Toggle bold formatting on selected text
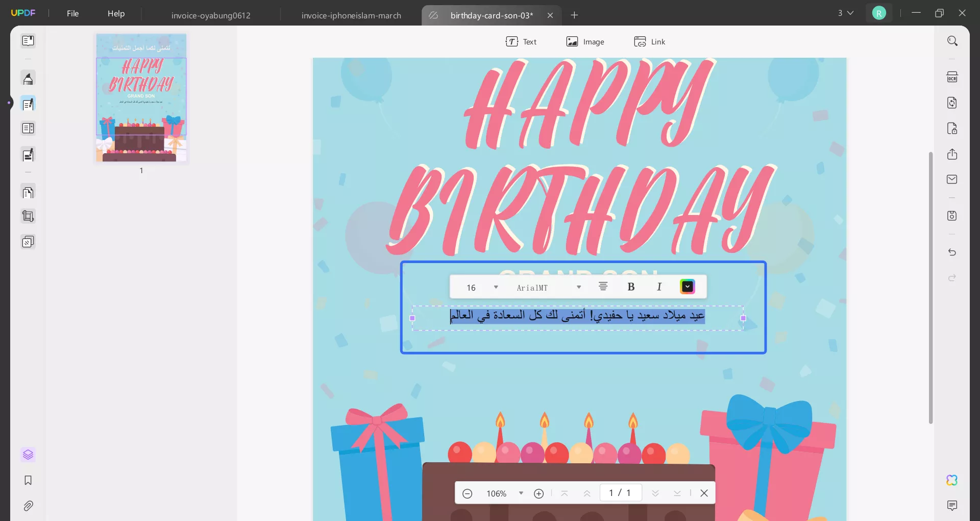Screen dimensions: 980x521 coord(631,287)
